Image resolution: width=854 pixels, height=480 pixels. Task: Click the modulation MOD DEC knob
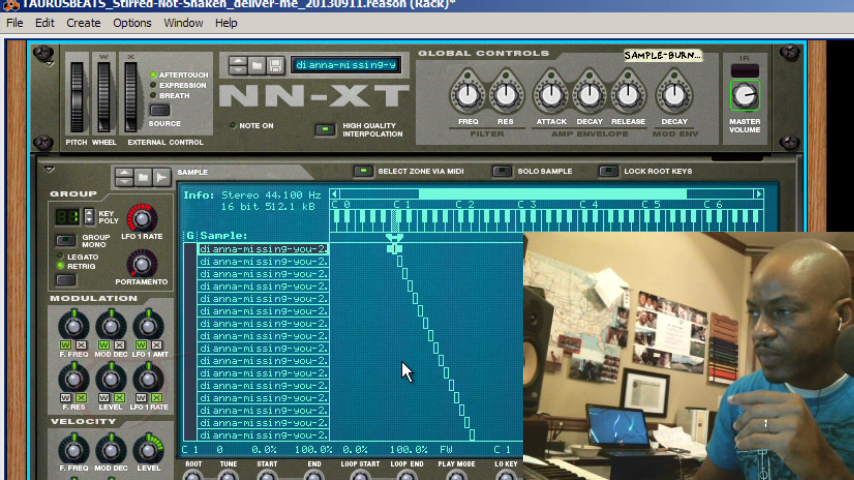coord(111,326)
